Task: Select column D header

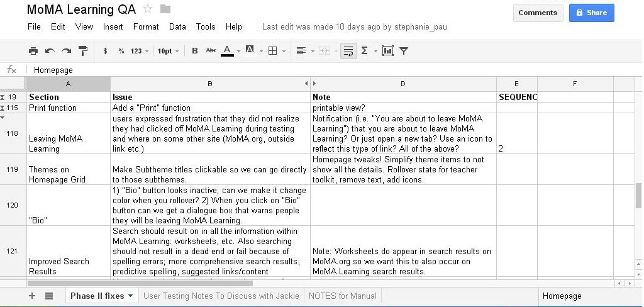Action: point(403,84)
